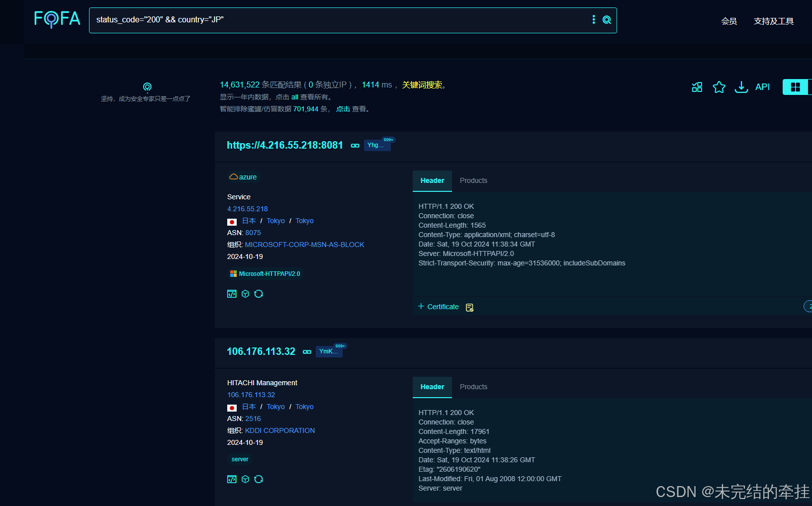812x506 pixels.
Task: Click Japan flag icon in 4.216.55.218 result
Action: (232, 222)
